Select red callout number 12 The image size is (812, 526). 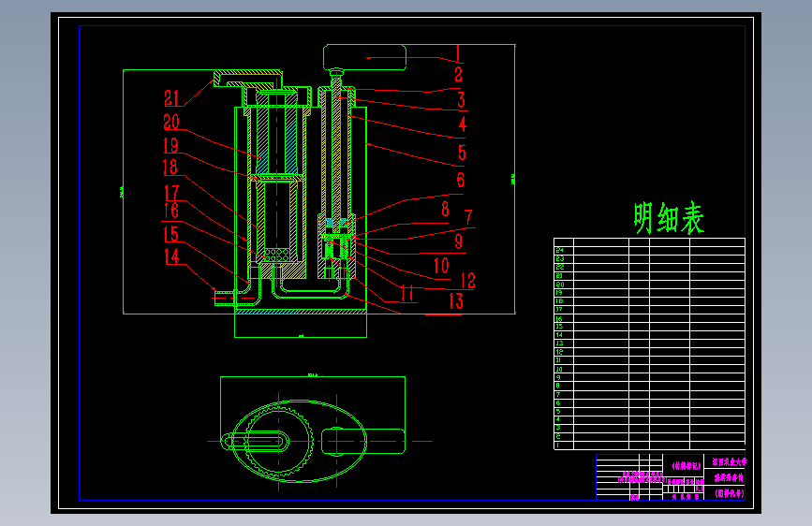pyautogui.click(x=467, y=281)
